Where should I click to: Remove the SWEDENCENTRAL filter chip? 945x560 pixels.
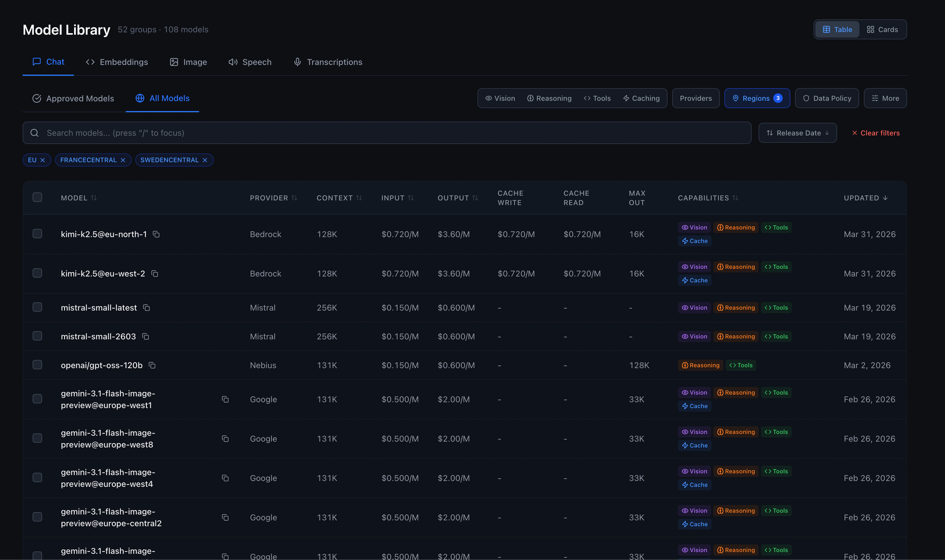[x=205, y=160]
